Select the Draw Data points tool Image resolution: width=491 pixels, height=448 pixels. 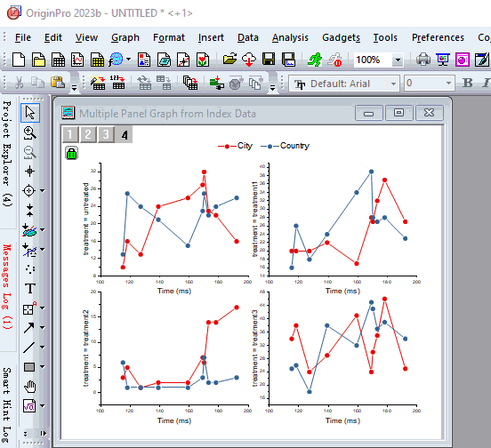(x=30, y=268)
